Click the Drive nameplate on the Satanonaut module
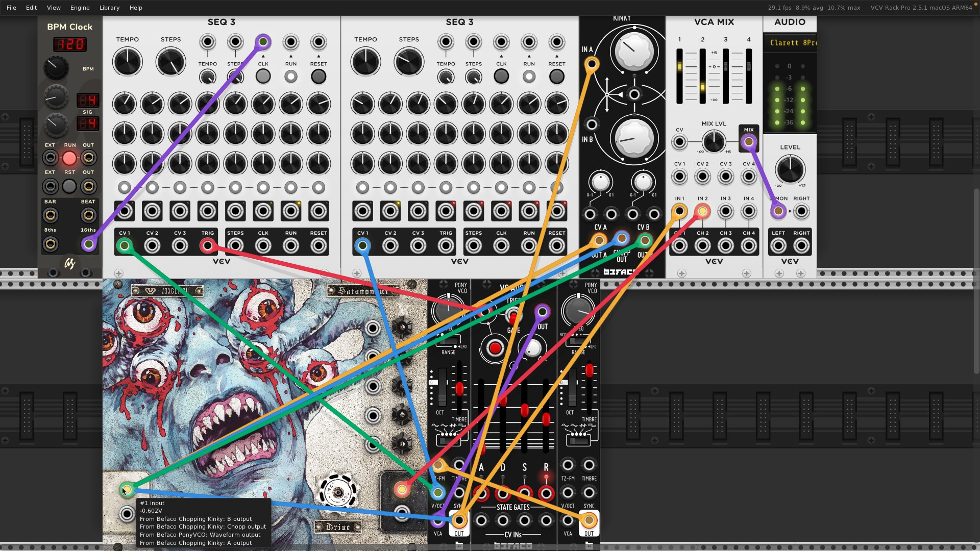Image resolution: width=980 pixels, height=551 pixels. point(339,528)
